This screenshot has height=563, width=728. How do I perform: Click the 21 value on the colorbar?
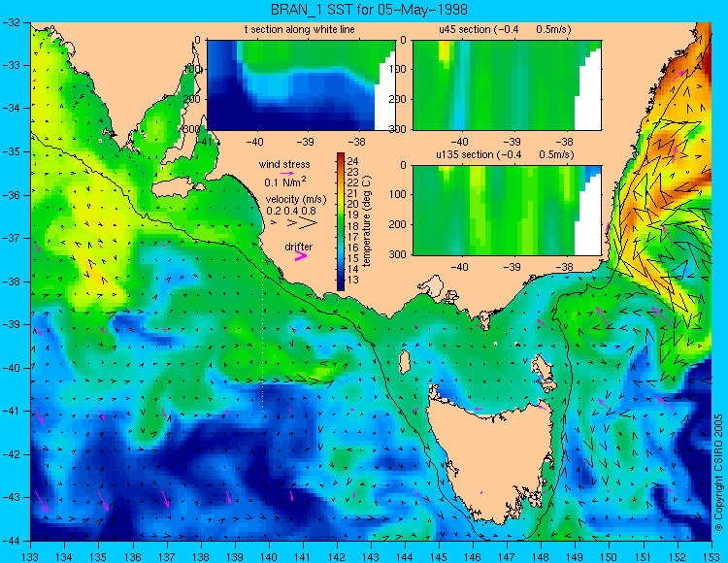[352, 193]
